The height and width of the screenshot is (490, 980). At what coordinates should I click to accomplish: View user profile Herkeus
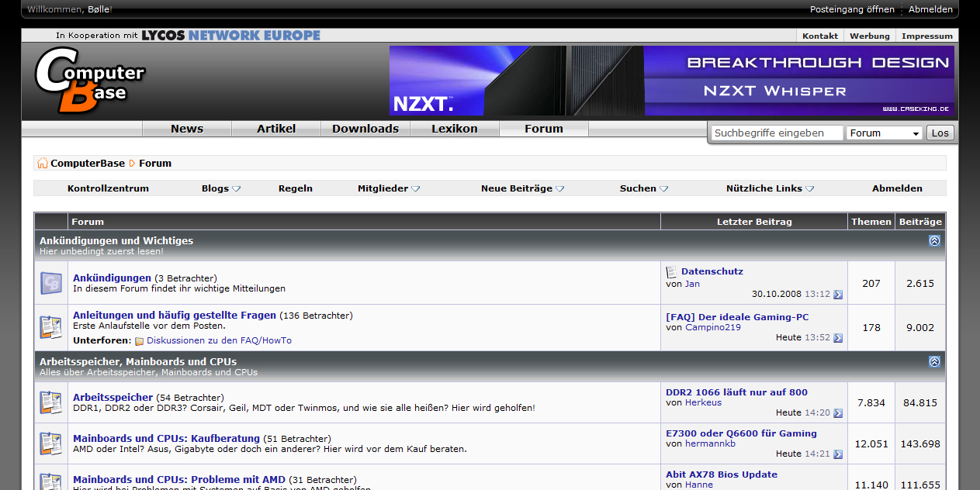[703, 402]
